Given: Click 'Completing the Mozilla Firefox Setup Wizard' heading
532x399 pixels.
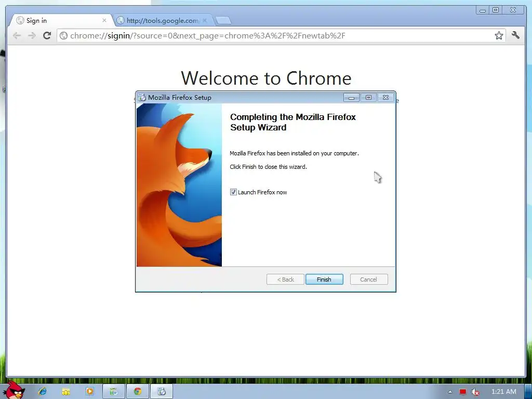Looking at the screenshot, I should [293, 122].
